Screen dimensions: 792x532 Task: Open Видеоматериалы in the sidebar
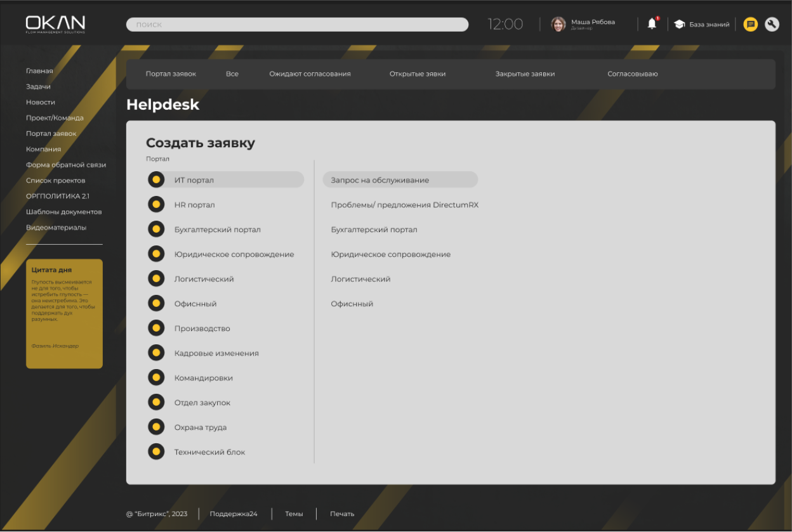[x=56, y=228]
